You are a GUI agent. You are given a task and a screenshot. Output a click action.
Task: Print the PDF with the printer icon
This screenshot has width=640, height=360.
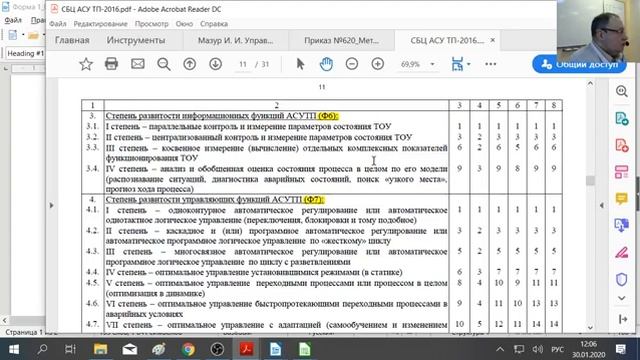[x=111, y=64]
